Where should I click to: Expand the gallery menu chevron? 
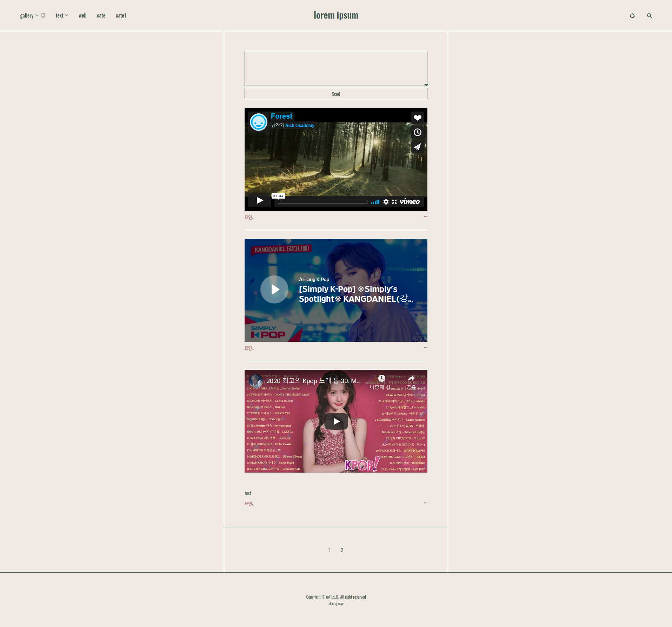[x=37, y=15]
